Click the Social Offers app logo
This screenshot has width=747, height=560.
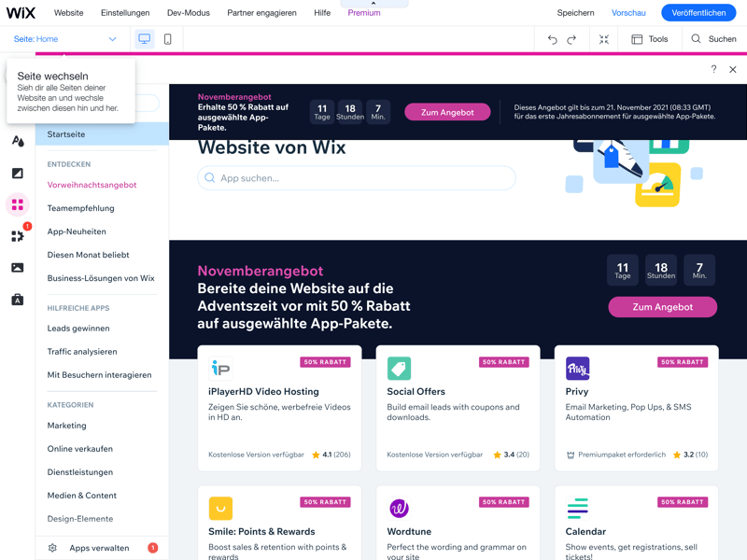[x=400, y=369]
